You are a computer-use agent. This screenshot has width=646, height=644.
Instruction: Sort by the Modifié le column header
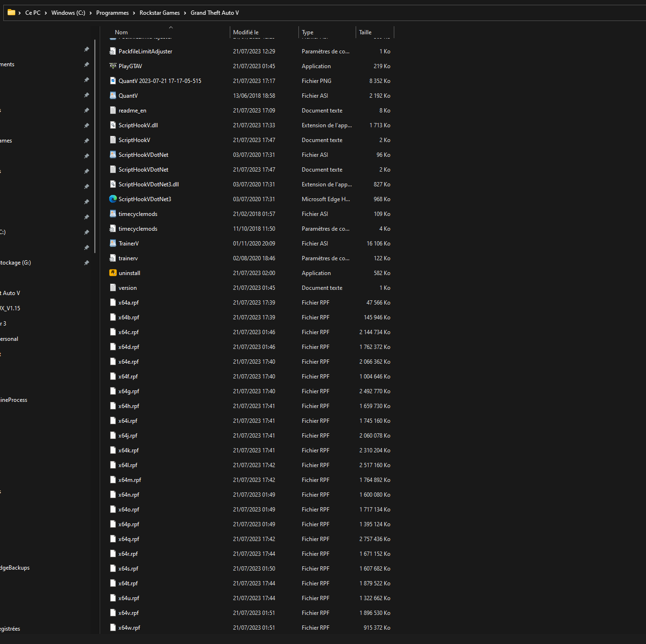(246, 32)
